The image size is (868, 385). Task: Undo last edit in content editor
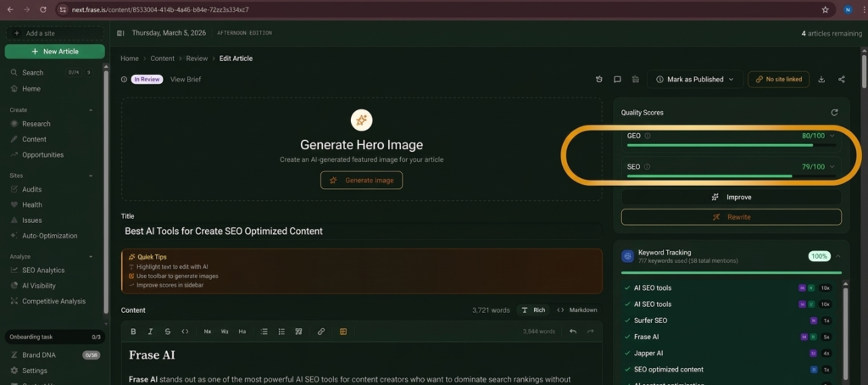(573, 332)
